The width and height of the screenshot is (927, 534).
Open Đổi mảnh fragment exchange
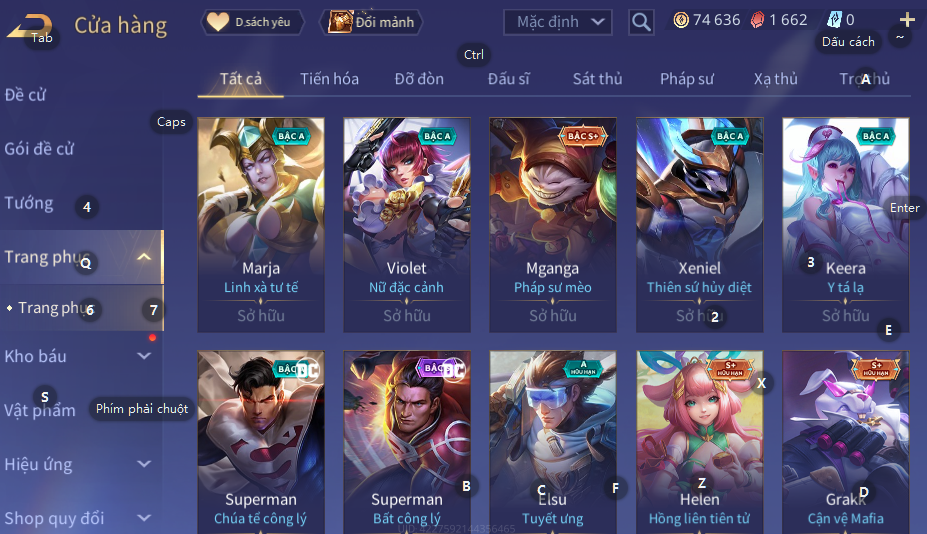coord(371,22)
